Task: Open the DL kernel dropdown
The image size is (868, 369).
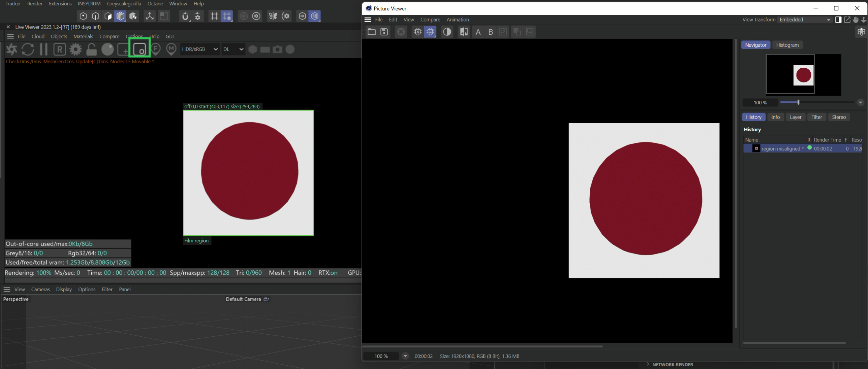Action: click(233, 49)
